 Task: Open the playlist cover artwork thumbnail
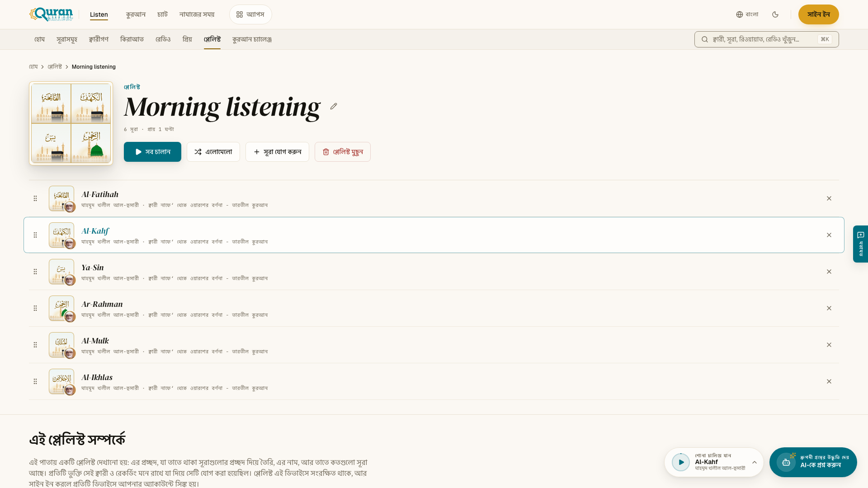tap(71, 123)
